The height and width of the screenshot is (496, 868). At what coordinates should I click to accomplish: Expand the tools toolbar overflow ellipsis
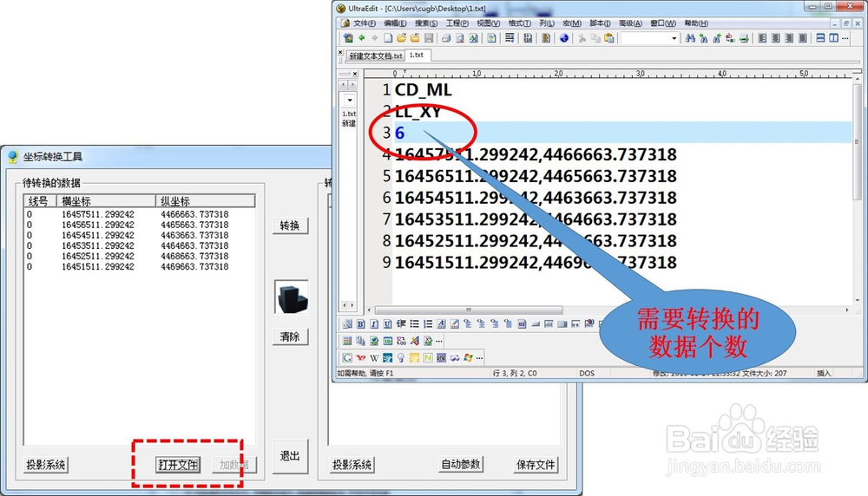(439, 341)
